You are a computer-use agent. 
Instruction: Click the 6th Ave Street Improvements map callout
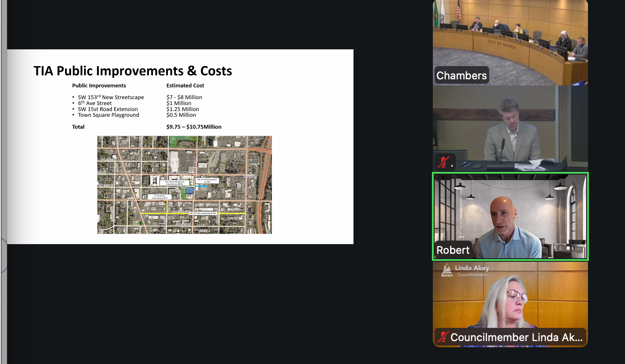(x=159, y=197)
